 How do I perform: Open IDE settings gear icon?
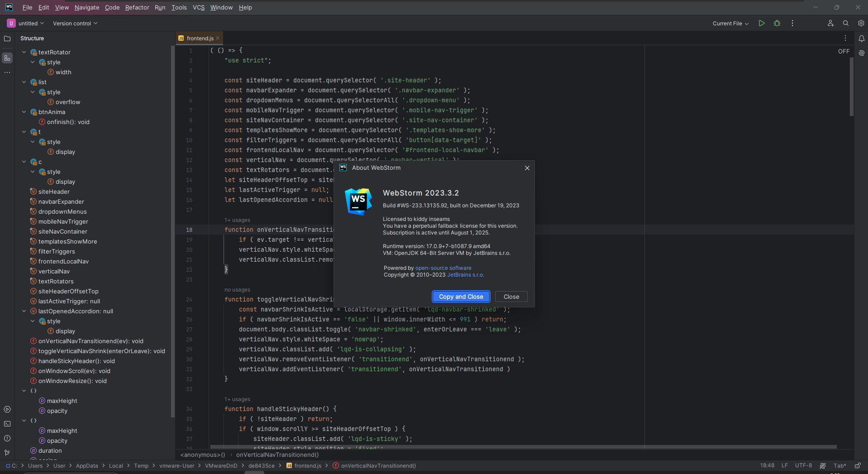tap(861, 24)
